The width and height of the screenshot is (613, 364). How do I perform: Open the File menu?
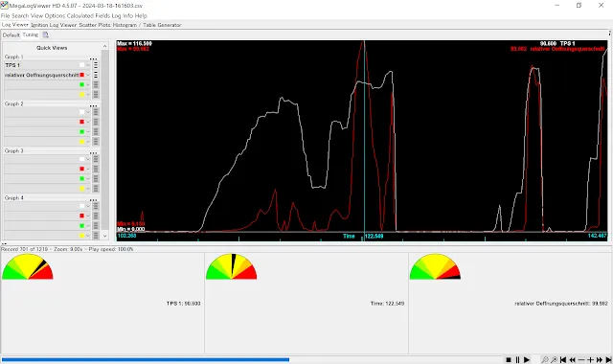coord(5,15)
